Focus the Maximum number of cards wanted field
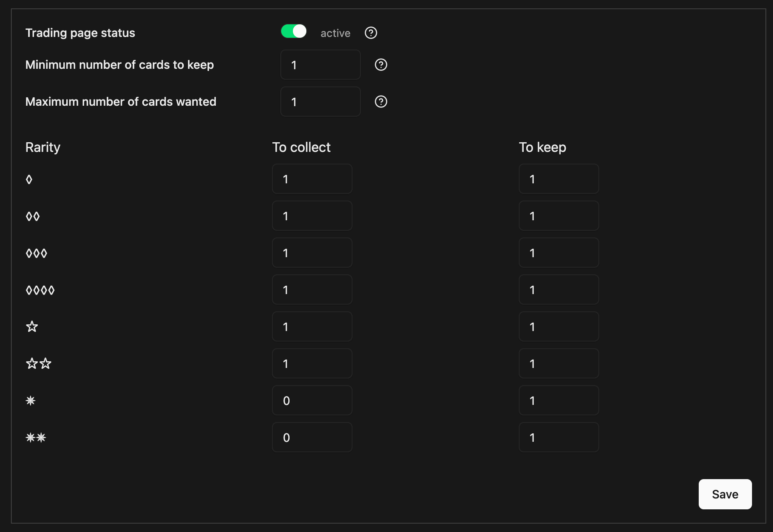 pyautogui.click(x=320, y=102)
